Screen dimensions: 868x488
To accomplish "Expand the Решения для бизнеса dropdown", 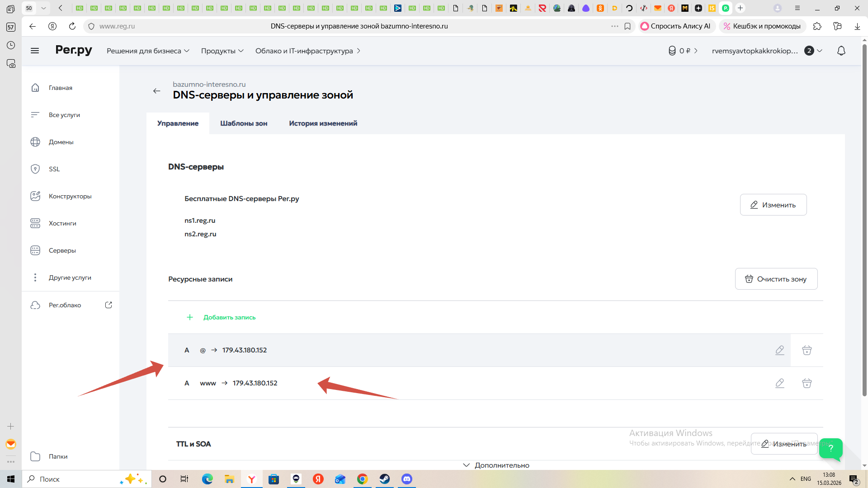I will point(148,51).
